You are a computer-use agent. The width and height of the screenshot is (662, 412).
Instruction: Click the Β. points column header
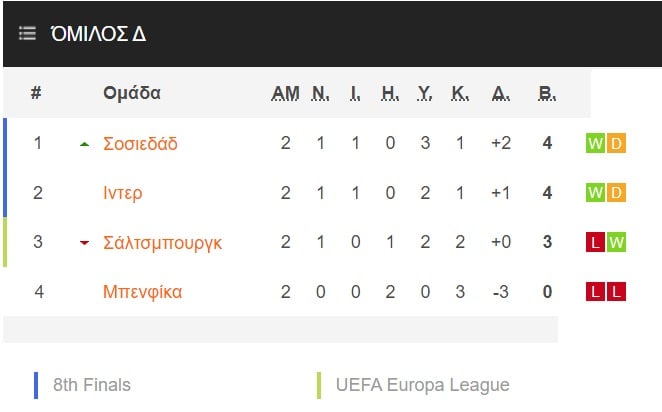[x=547, y=93]
